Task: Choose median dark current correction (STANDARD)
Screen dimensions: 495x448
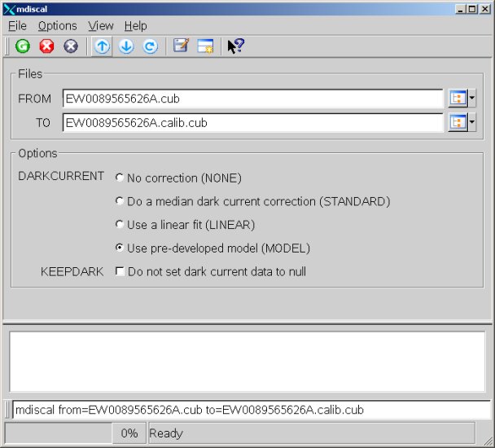Action: (x=120, y=201)
